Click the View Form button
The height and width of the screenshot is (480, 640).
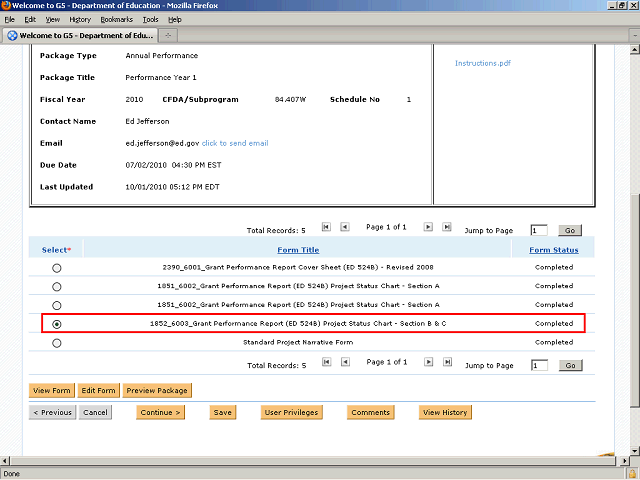(x=52, y=390)
